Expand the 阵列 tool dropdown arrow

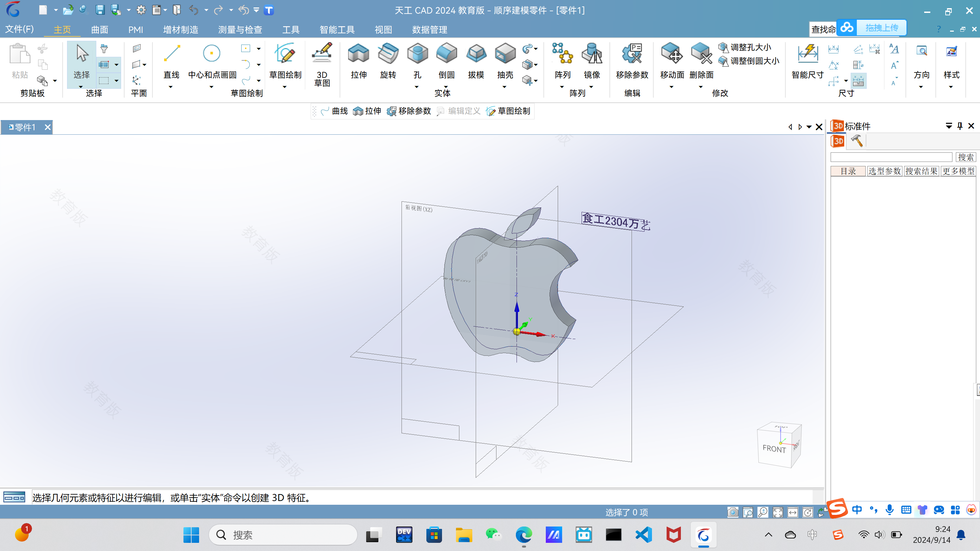[x=562, y=87]
